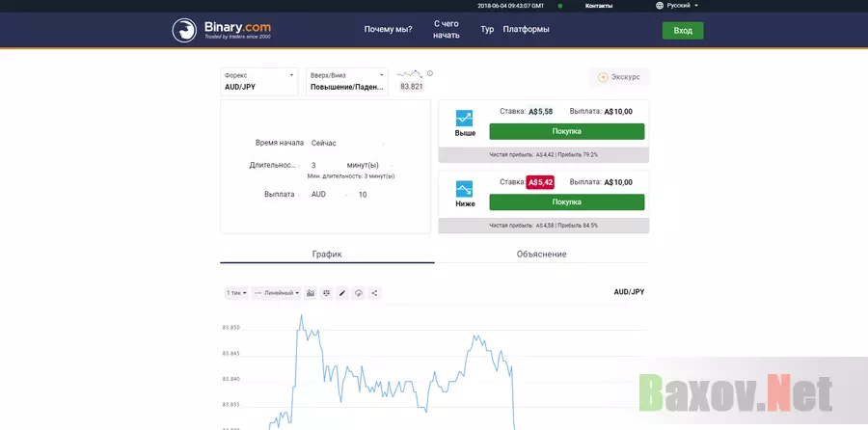Click the Экскурс tour button
Screen dimensions: 868x430
point(619,77)
